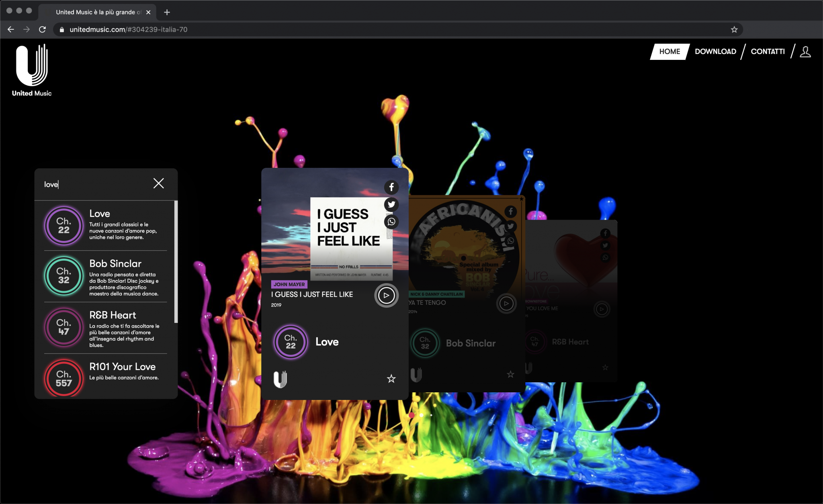823x504 pixels.
Task: Click the search field containing love
Action: click(x=92, y=184)
